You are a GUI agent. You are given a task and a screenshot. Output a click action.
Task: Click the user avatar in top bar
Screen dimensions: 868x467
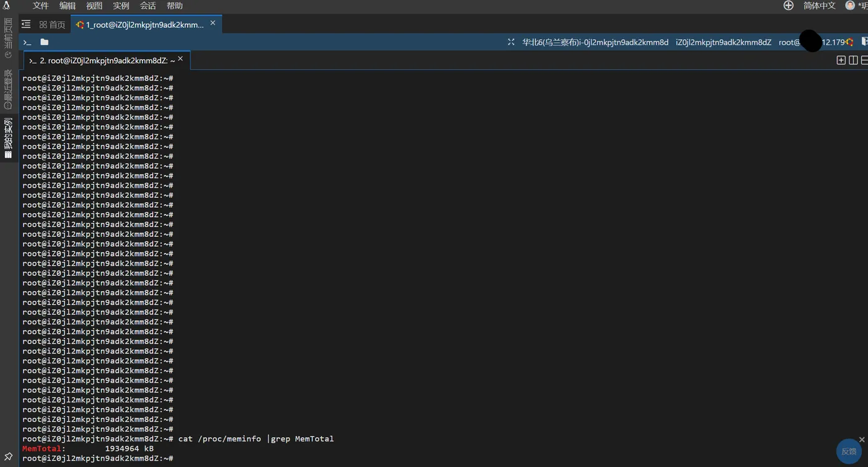[x=850, y=6]
